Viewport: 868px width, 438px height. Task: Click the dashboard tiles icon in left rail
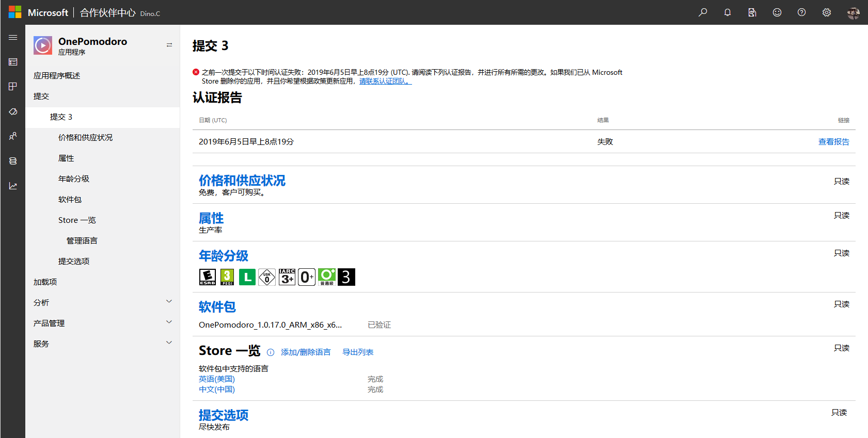(13, 87)
